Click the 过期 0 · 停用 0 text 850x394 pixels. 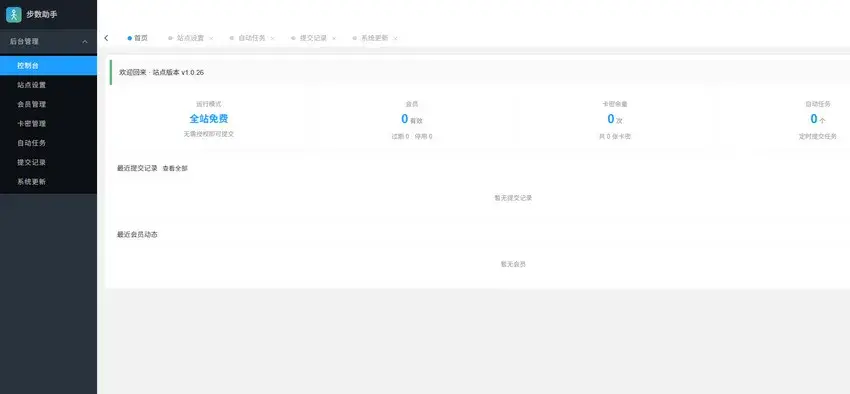[x=412, y=137]
